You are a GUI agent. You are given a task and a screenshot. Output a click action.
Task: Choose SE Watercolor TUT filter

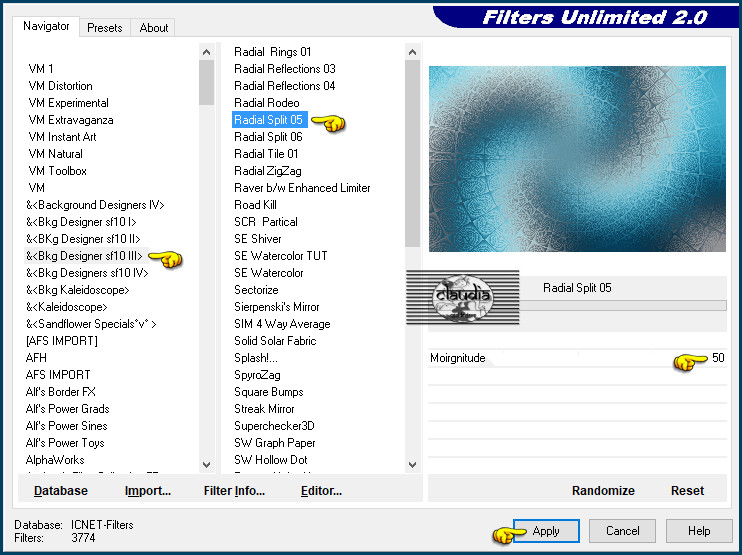tap(281, 256)
